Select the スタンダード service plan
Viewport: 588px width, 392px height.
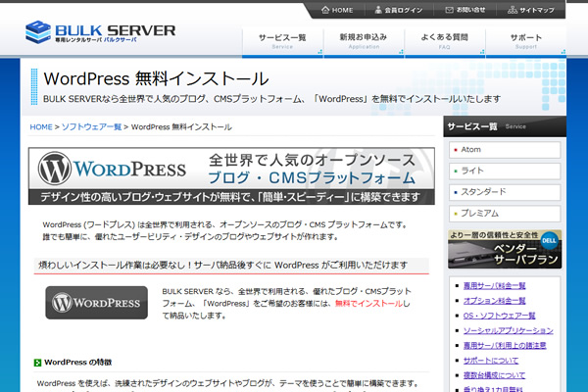[x=482, y=192]
